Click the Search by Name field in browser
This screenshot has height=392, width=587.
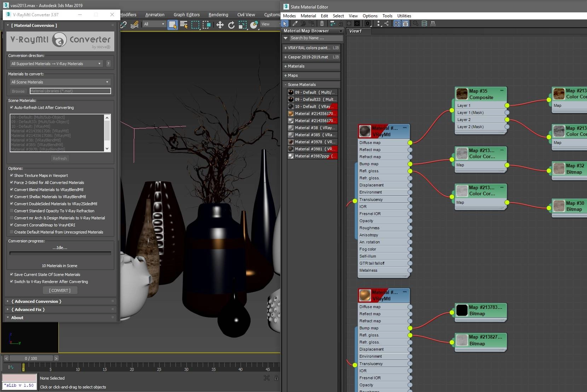316,38
